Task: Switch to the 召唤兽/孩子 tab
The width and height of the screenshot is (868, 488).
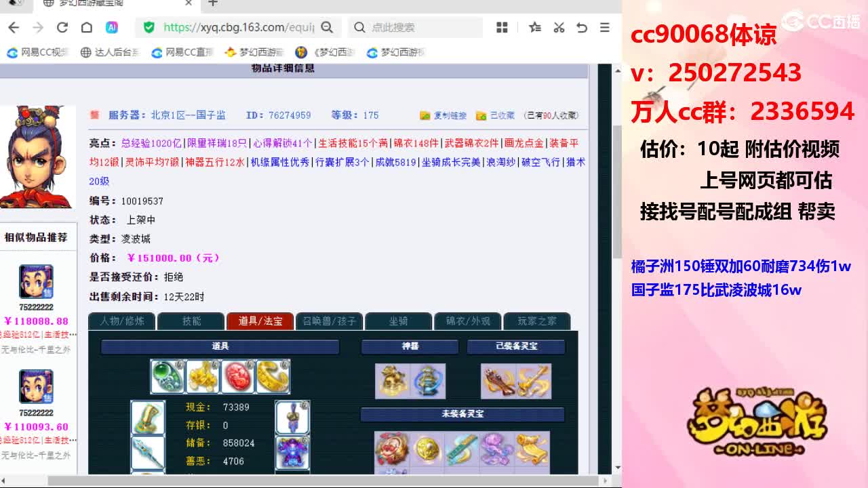Action: pos(329,322)
